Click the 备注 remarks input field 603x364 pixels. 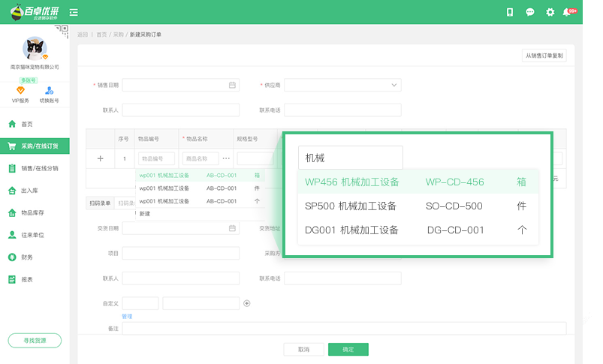point(344,328)
